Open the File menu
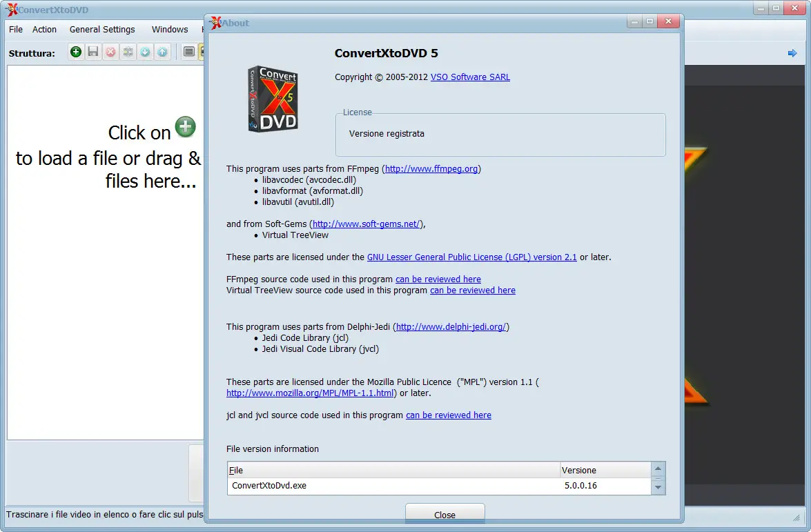This screenshot has width=811, height=532. 15,29
